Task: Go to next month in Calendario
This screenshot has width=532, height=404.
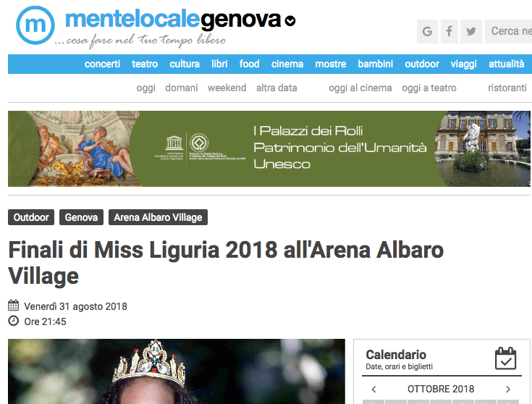Action: (508, 389)
